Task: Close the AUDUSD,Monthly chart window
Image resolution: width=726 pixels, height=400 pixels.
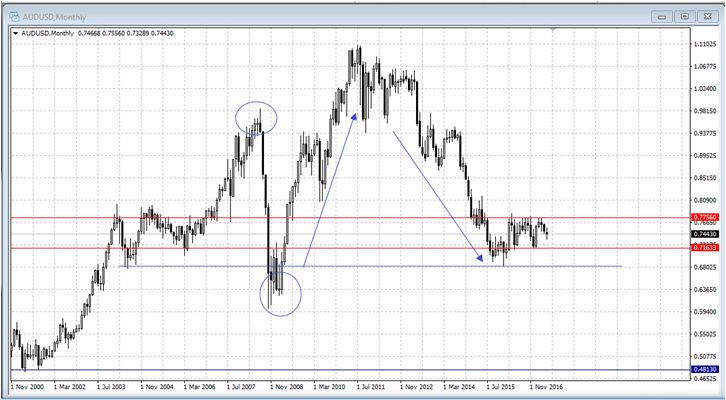Action: click(x=706, y=16)
